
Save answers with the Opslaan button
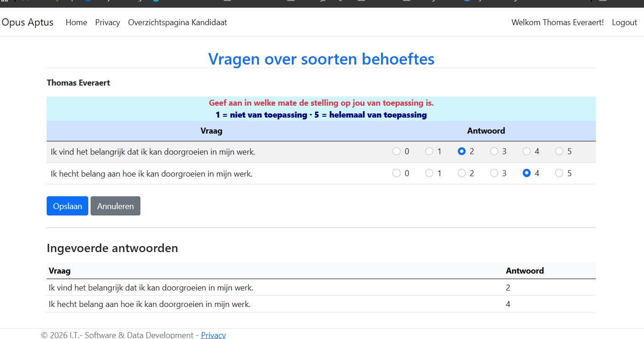(x=67, y=206)
